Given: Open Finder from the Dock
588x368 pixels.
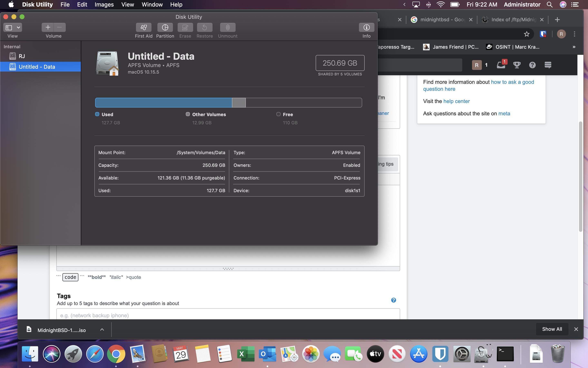Looking at the screenshot, I should click(x=30, y=354).
